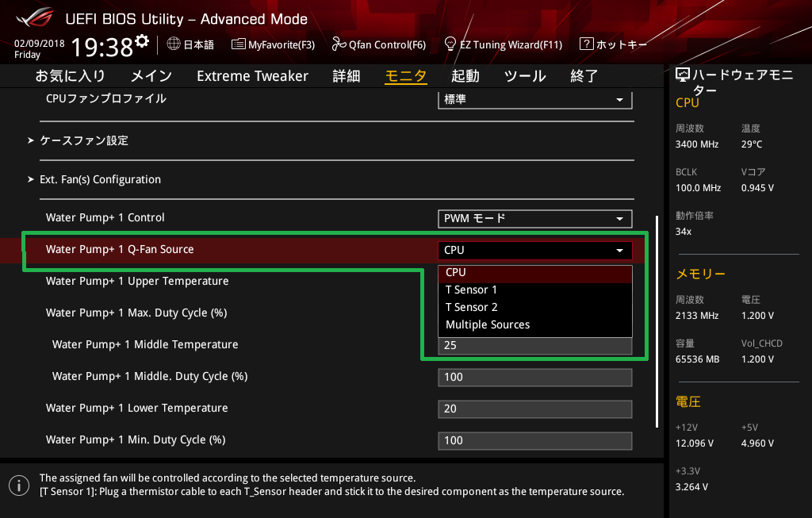812x518 pixels.
Task: Click the ROG logo in header
Action: click(35, 17)
